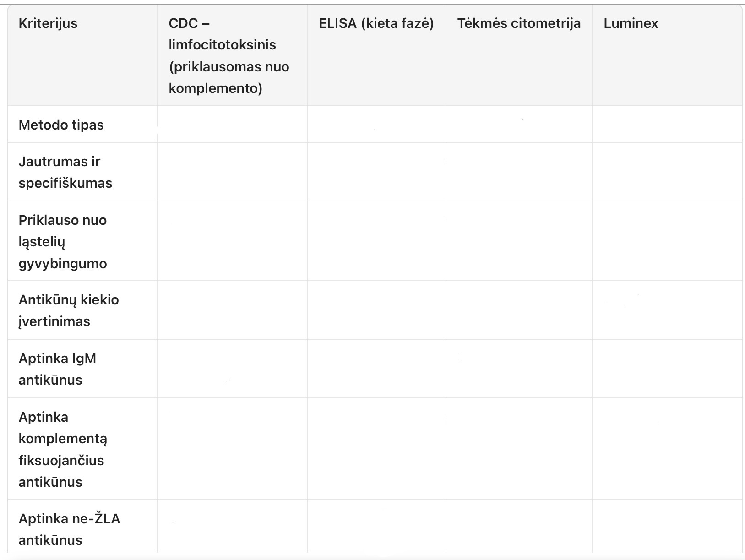Select the Aptinka IgM antikūnus row label

tap(57, 369)
